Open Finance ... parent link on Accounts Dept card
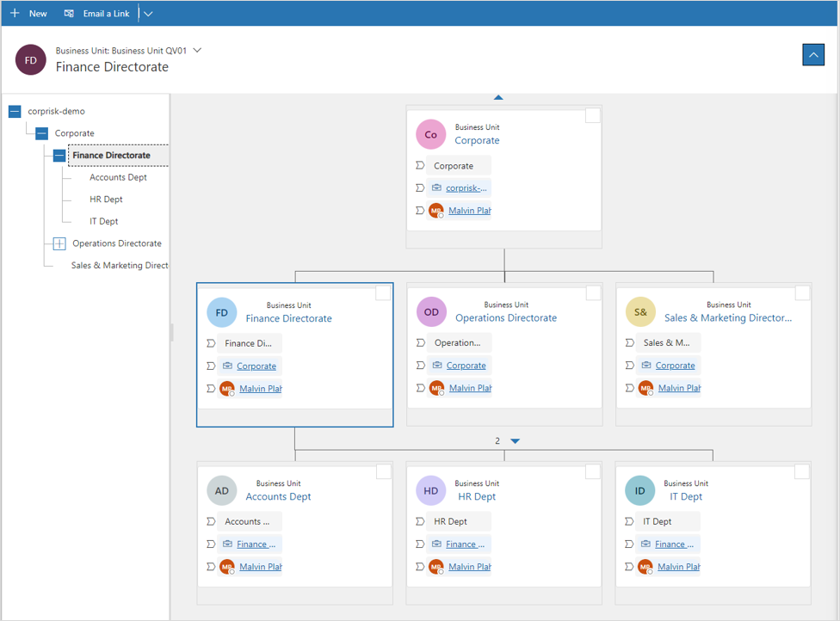Screen dimensions: 840x621 256,544
